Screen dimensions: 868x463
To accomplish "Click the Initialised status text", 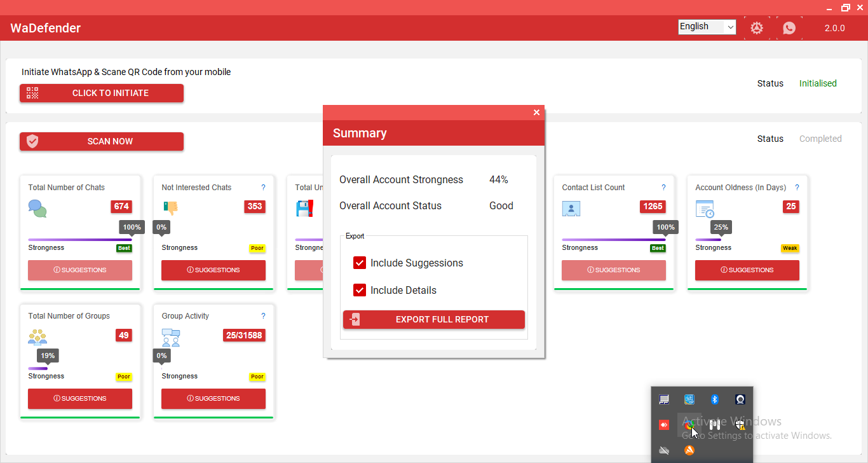I will pyautogui.click(x=818, y=83).
